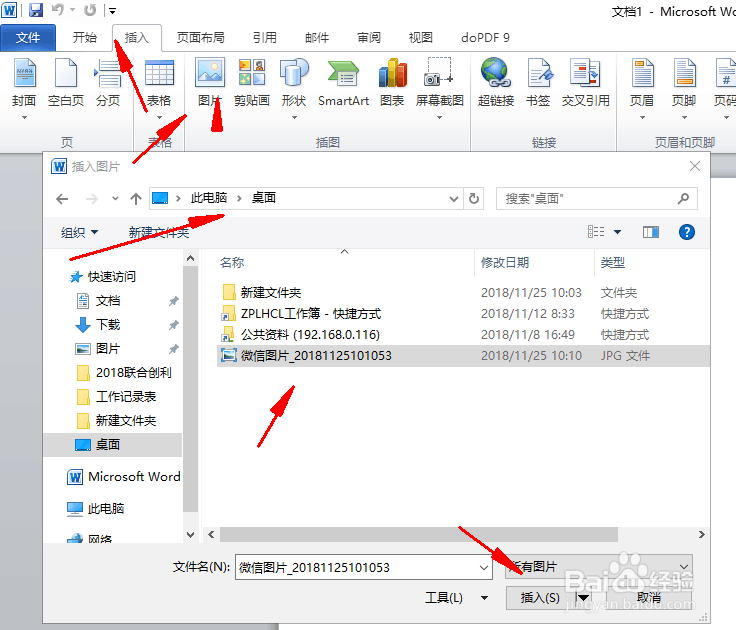Expand the file name combo box
Image resolution: width=736 pixels, height=630 pixels.
483,568
